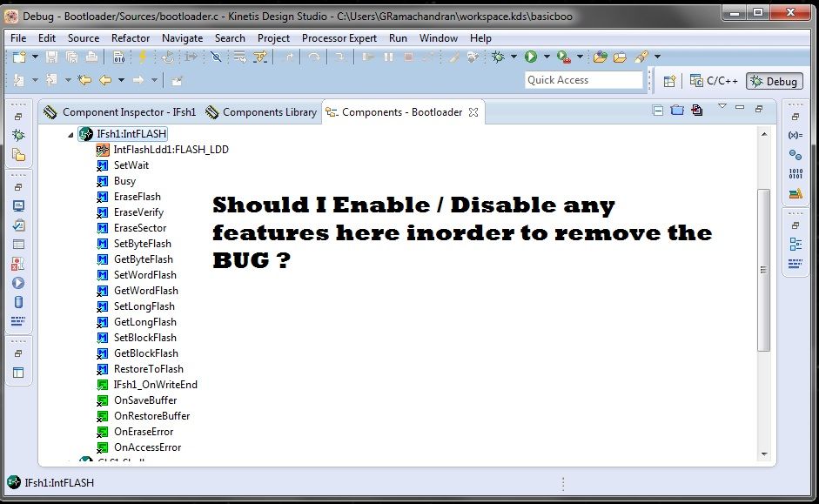Click the Open Perspective icon

pyautogui.click(x=669, y=81)
